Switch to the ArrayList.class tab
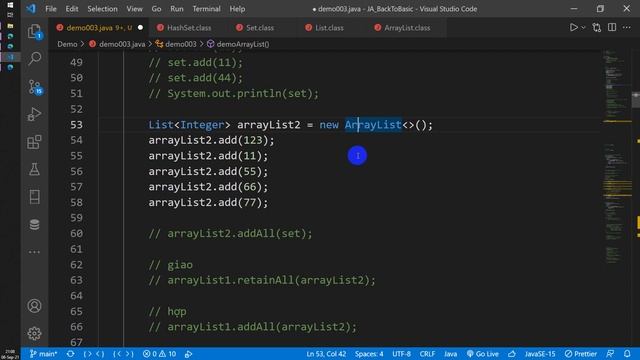This screenshot has height=360, width=640. click(407, 28)
